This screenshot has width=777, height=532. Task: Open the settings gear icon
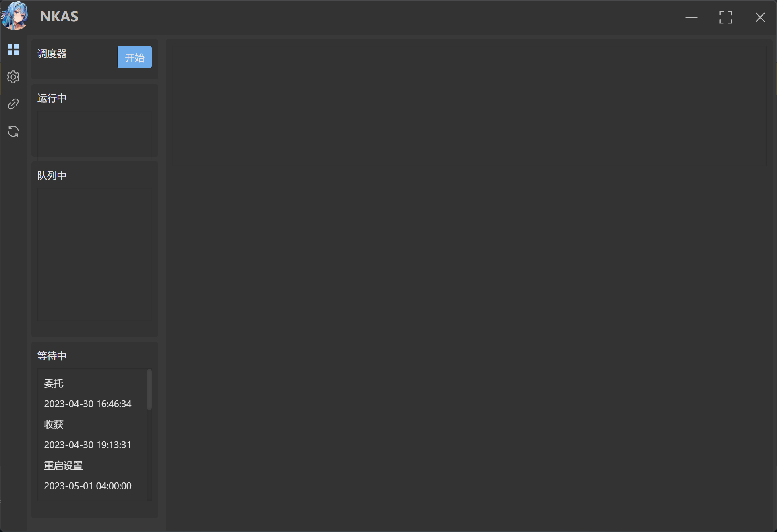13,77
